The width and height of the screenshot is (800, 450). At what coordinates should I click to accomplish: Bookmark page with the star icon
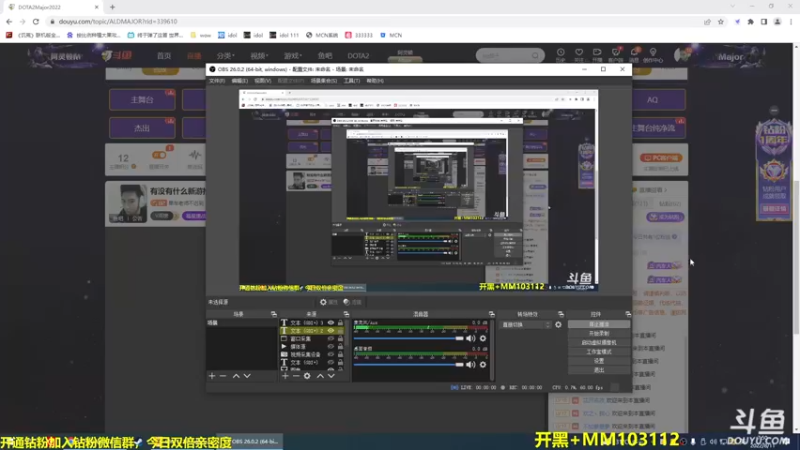(720, 21)
